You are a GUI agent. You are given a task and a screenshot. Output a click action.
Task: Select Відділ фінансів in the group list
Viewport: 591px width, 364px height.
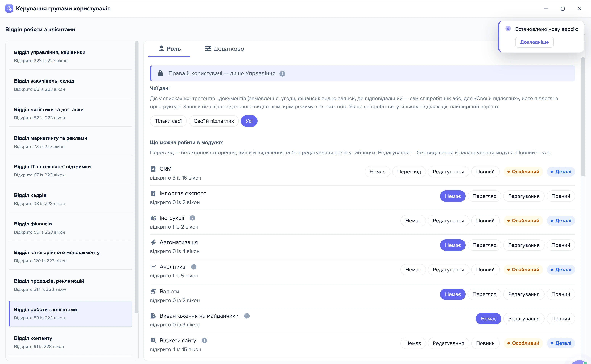tap(70, 228)
